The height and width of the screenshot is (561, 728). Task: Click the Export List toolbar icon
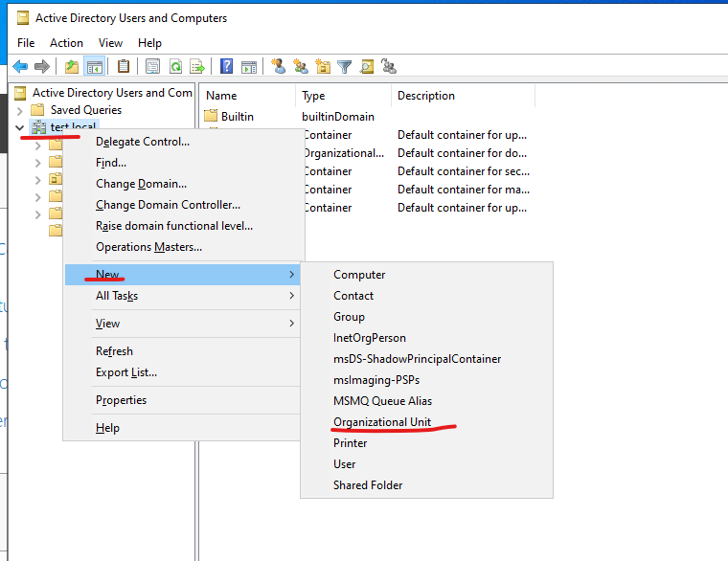197,67
